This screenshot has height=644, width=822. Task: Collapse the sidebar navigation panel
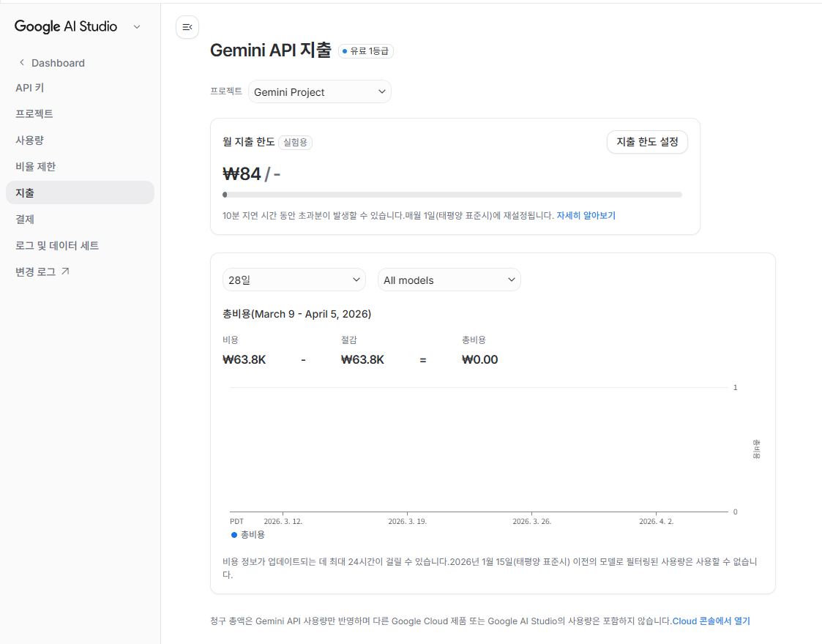click(187, 27)
